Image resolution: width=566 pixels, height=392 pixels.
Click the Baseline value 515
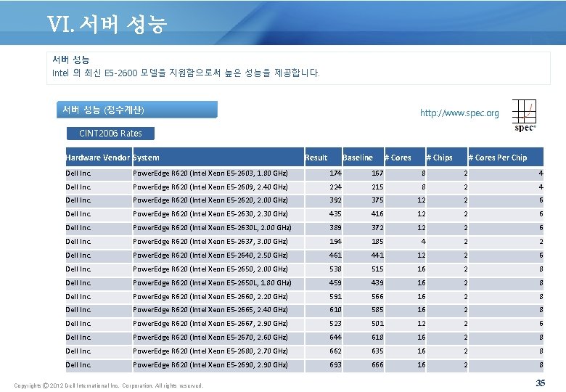(x=377, y=269)
